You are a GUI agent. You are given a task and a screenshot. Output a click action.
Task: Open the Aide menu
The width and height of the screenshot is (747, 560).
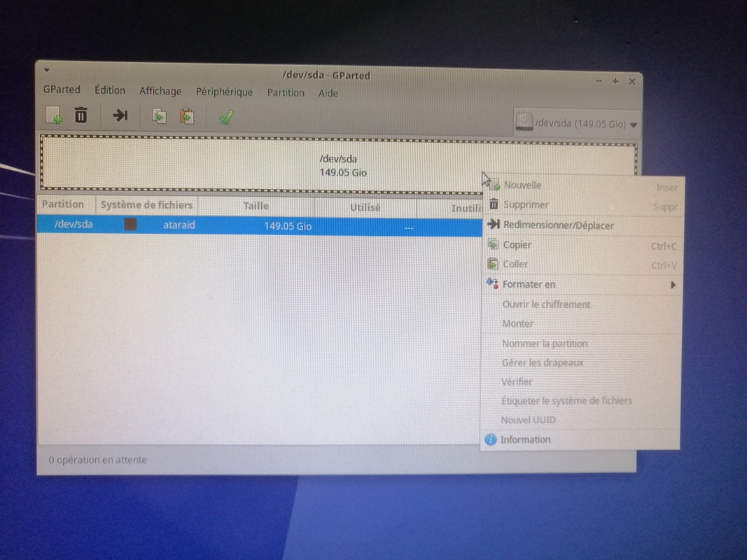coord(328,93)
